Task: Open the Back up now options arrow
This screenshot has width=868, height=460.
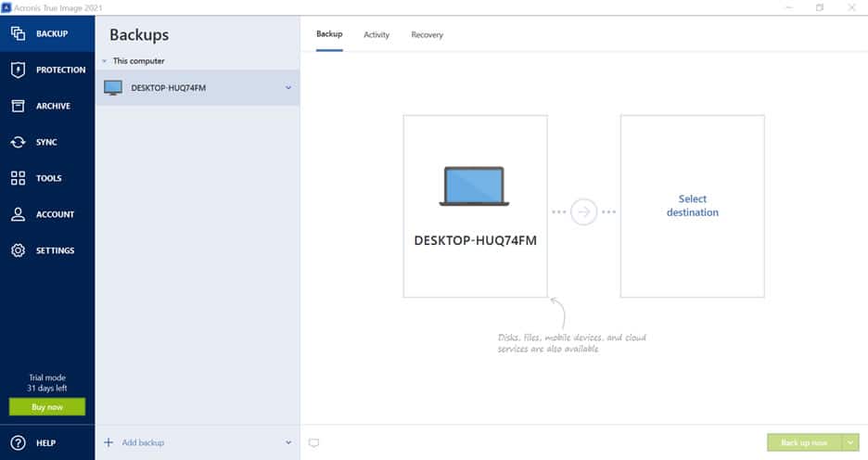Action: (850, 442)
